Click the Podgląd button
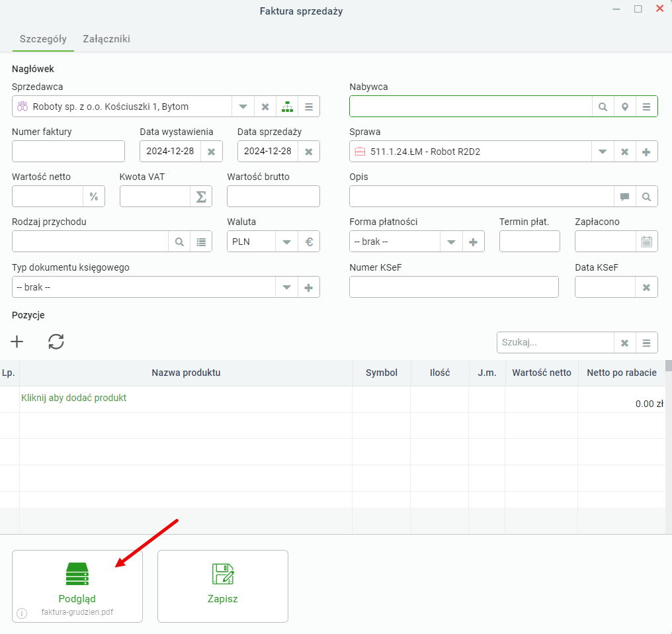 click(77, 586)
